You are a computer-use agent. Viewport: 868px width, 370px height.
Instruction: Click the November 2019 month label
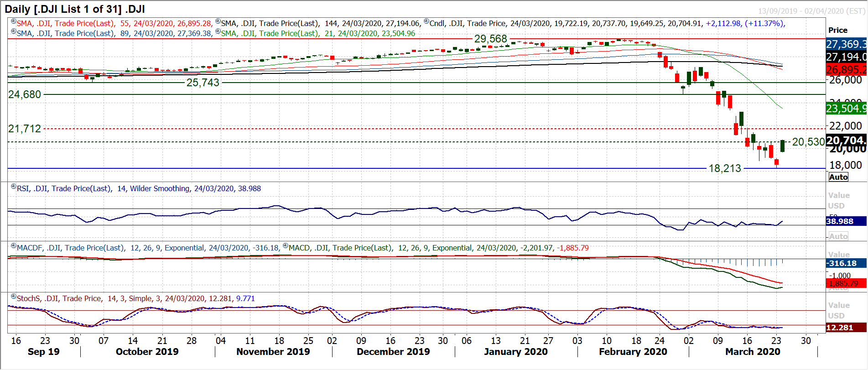click(273, 352)
